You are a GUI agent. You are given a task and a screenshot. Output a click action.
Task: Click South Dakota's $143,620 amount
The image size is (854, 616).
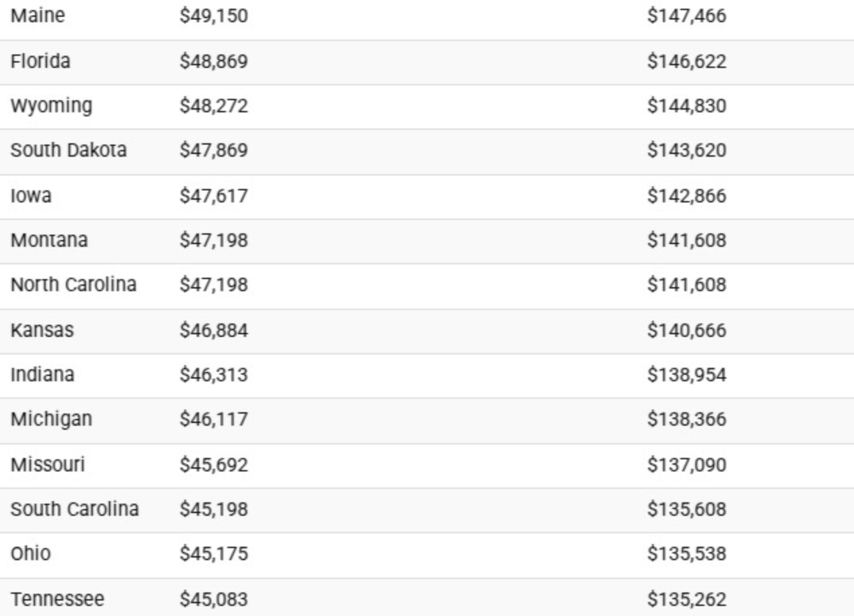tap(687, 151)
